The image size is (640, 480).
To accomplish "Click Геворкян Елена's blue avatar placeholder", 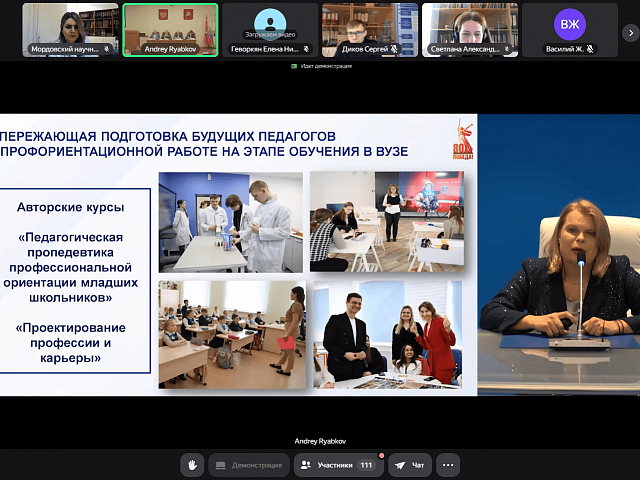I will coord(270,22).
